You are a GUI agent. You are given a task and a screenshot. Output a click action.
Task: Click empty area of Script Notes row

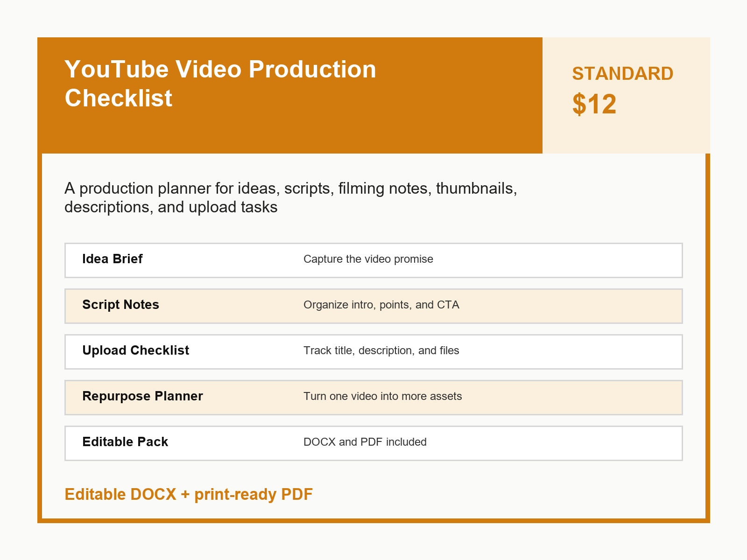point(570,306)
